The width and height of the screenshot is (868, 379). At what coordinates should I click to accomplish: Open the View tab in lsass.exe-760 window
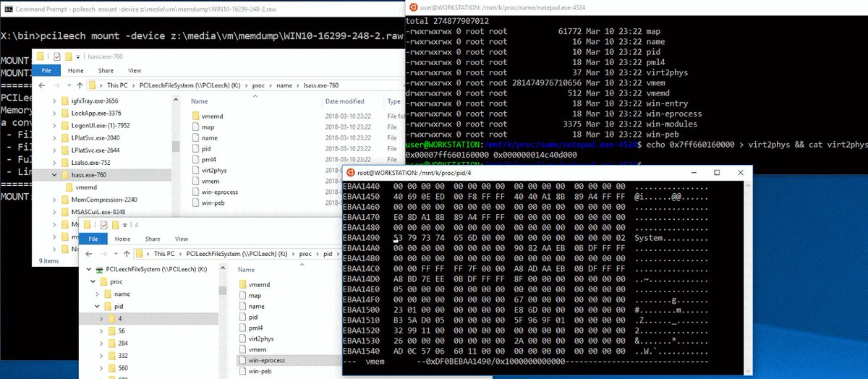[x=135, y=71]
